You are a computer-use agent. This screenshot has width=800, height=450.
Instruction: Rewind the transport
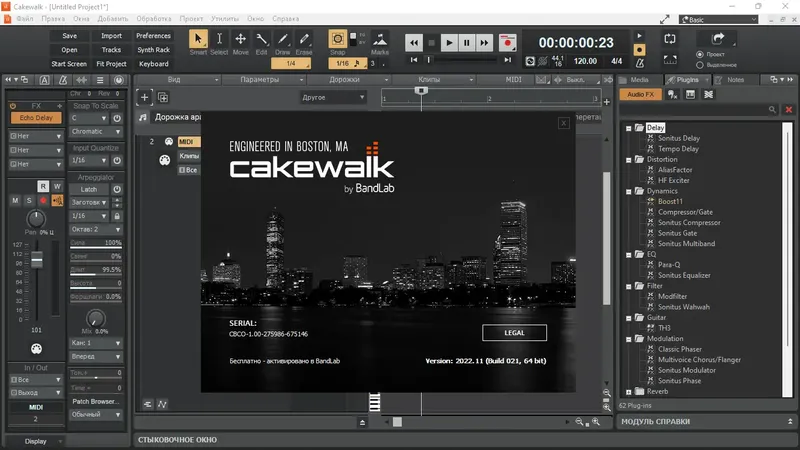click(x=414, y=43)
